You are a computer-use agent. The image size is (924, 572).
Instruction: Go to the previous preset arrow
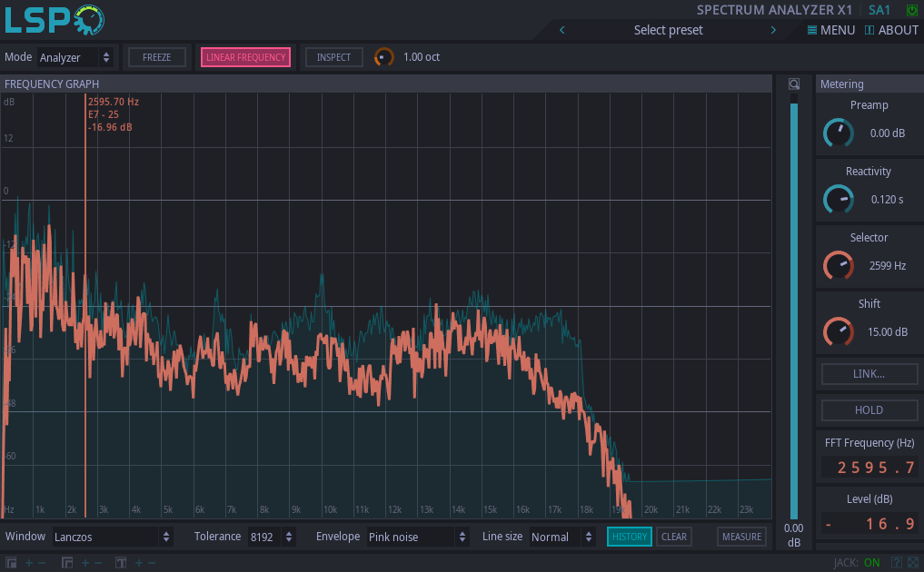tap(562, 30)
